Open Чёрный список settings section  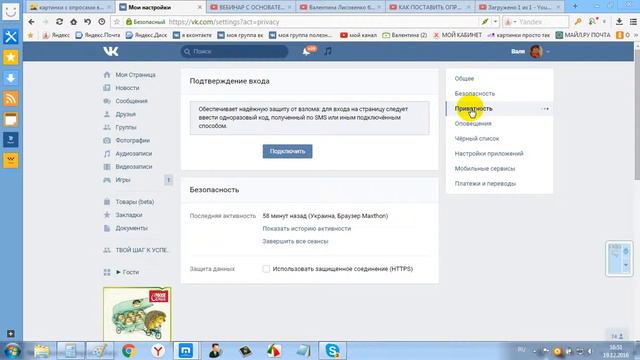[x=477, y=139]
